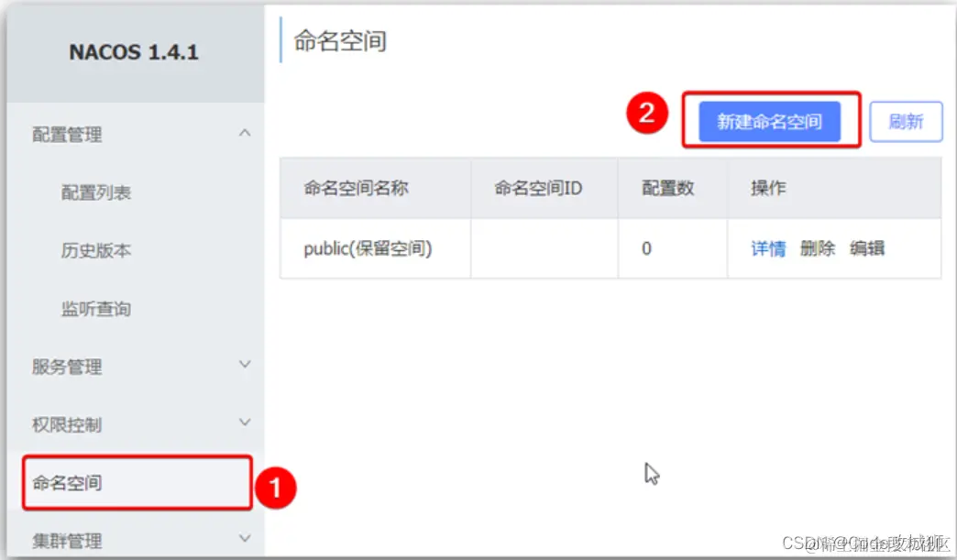Click the 集群管理 menu header
The width and height of the screenshot is (957, 560).
(x=66, y=540)
